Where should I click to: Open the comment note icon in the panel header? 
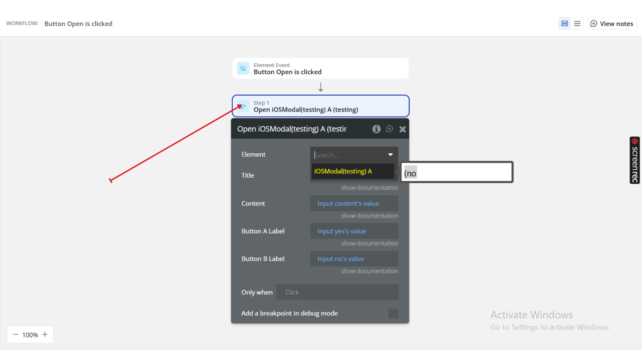pos(389,129)
